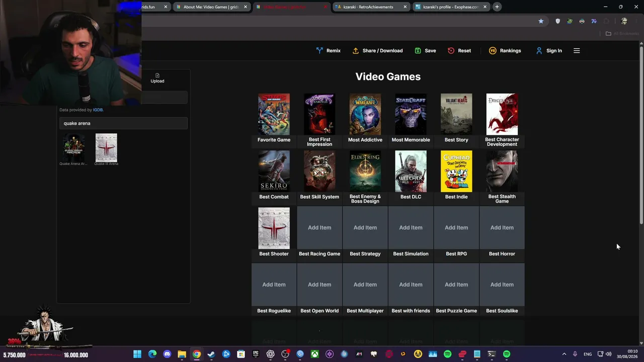This screenshot has height=362, width=644.
Task: Switch to the kzaraki - RetroAchievements tab
Action: coord(371,7)
